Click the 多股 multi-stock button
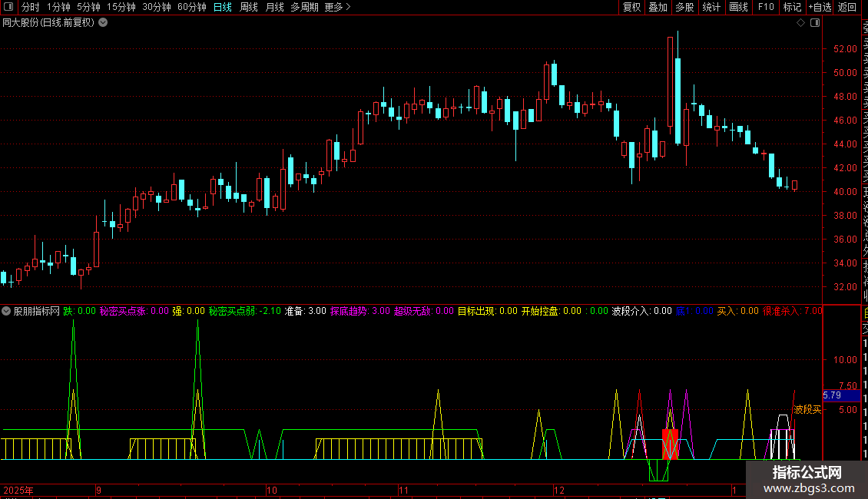 [x=684, y=7]
